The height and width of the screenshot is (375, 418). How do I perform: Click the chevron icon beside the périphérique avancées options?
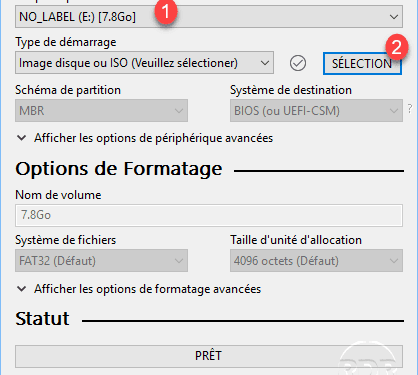22,138
